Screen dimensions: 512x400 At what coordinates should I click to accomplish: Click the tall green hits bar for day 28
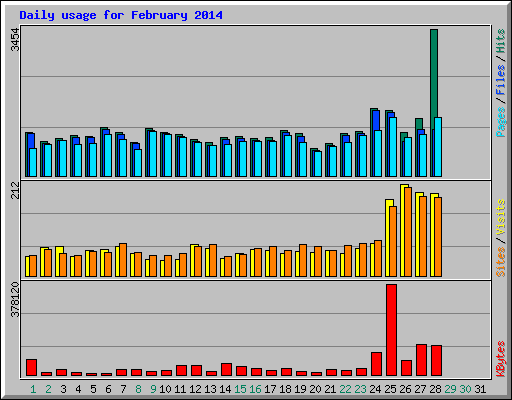[x=434, y=73]
